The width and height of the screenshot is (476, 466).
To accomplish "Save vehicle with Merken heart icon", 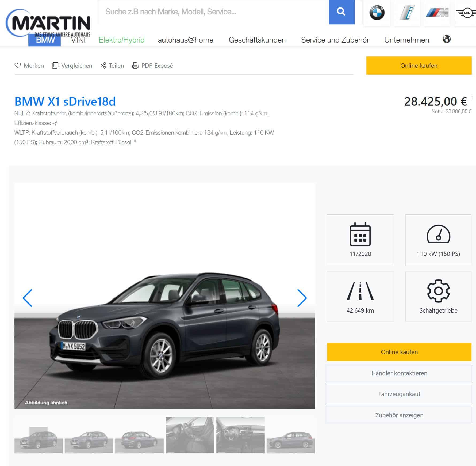I will tap(18, 66).
